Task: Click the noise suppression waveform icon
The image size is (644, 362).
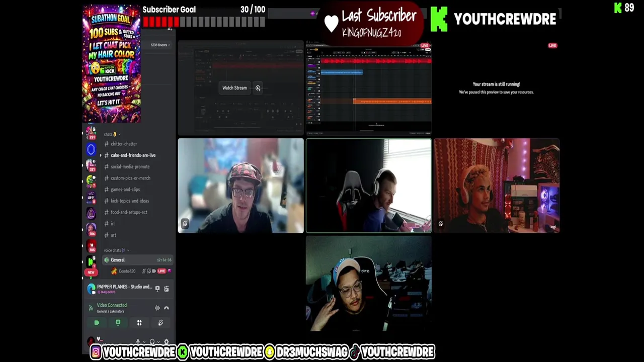Action: pos(157,308)
